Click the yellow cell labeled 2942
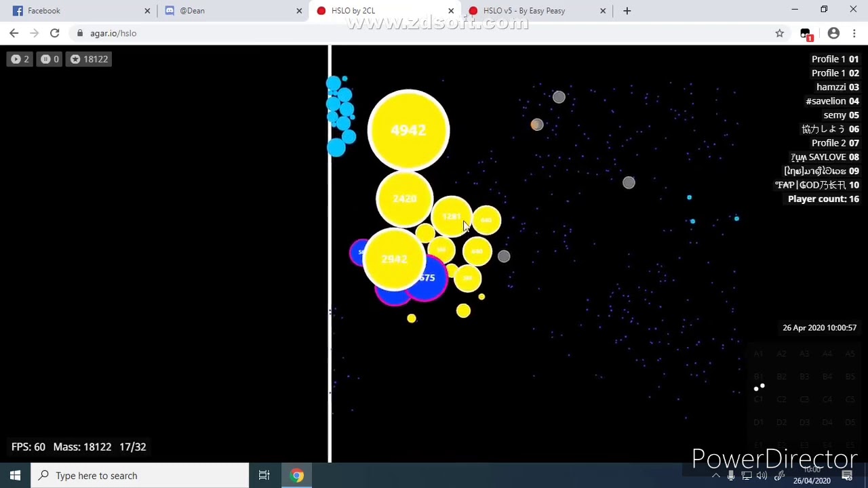This screenshot has width=868, height=488. 394,259
